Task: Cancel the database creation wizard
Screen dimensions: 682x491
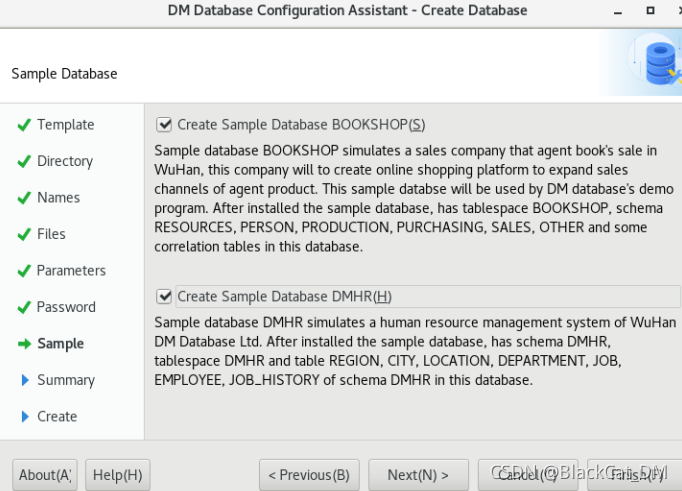Action: tap(528, 475)
